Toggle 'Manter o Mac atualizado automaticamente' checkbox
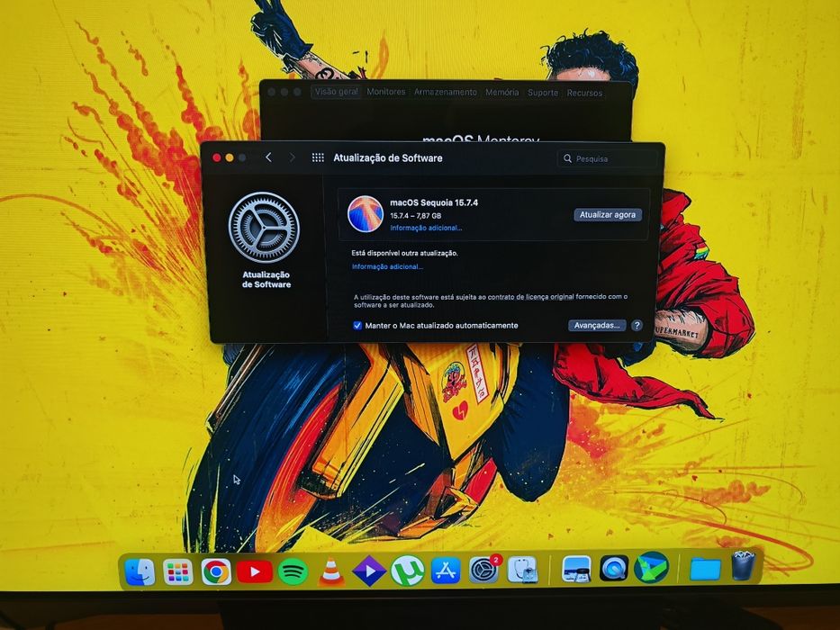 click(357, 326)
